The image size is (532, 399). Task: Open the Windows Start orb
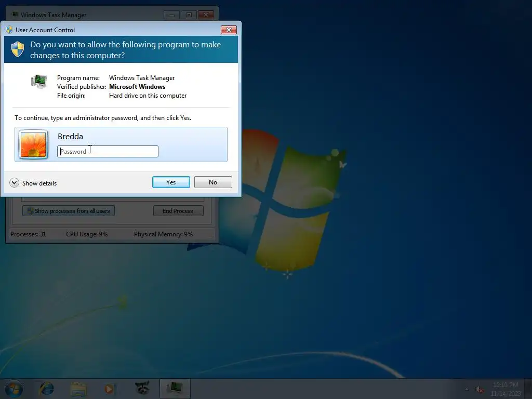pyautogui.click(x=14, y=389)
